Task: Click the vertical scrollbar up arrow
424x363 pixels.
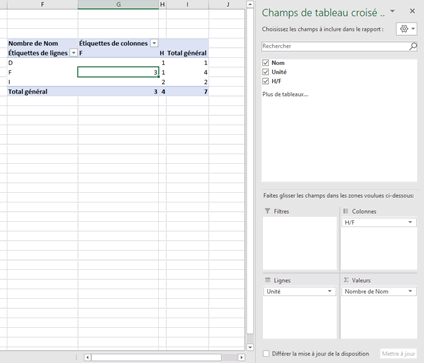Action: pos(250,4)
